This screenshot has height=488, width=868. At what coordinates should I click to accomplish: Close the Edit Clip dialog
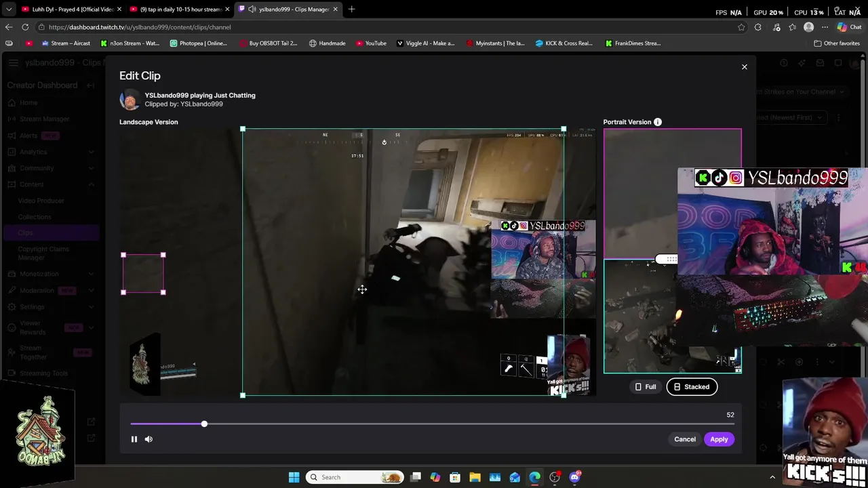[744, 67]
